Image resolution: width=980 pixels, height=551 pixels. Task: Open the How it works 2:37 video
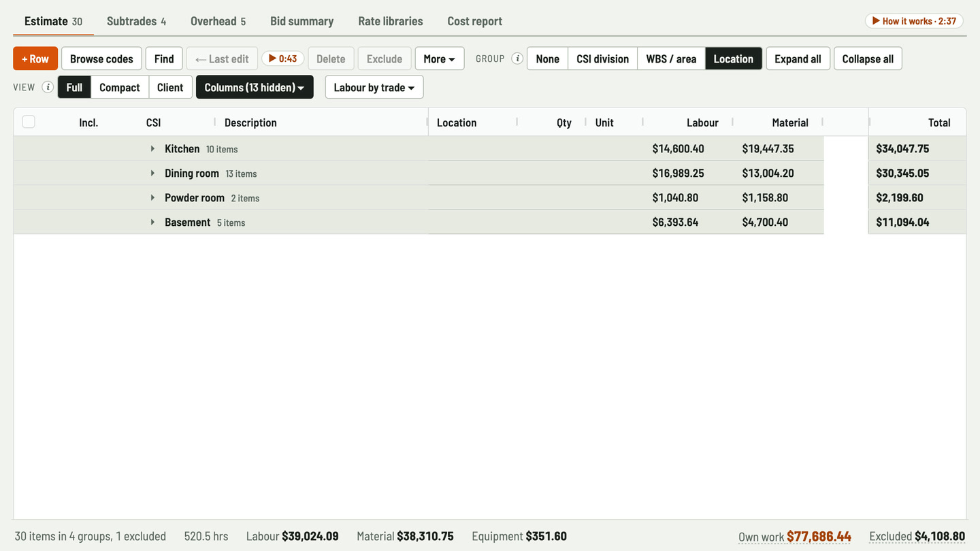pyautogui.click(x=915, y=21)
